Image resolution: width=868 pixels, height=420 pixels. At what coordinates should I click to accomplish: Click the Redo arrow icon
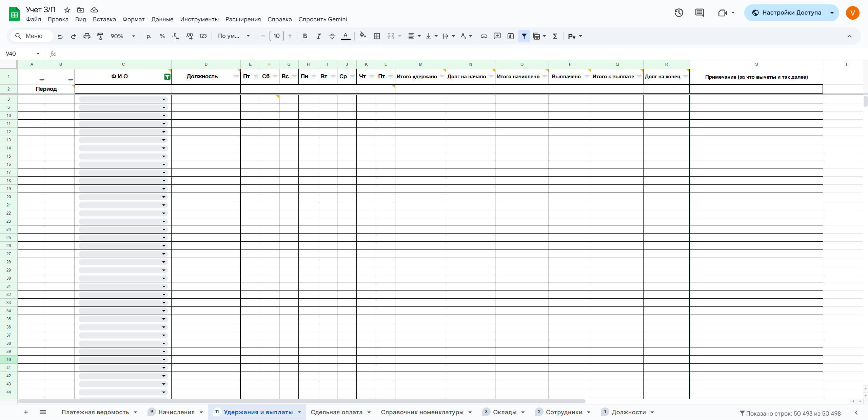73,36
